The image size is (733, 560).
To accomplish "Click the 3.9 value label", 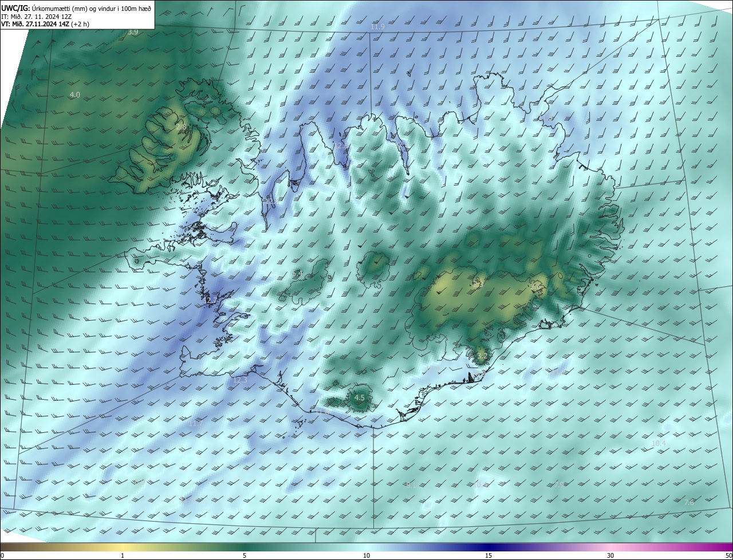I will coord(133,32).
